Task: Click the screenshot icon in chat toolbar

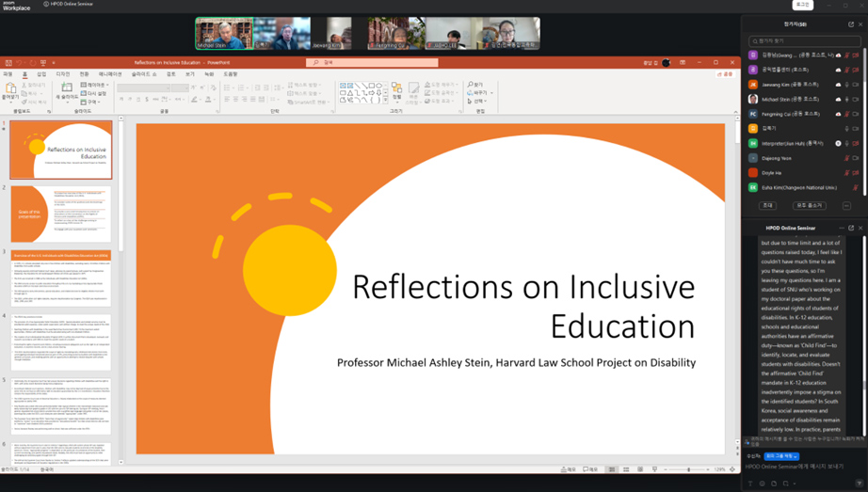Action: point(785,484)
